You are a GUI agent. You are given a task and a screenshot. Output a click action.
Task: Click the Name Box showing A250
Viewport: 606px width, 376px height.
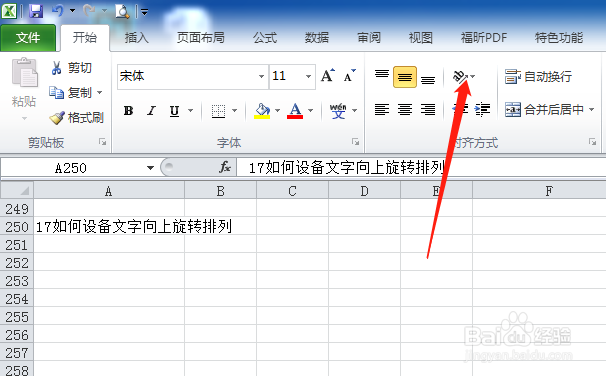[x=71, y=168]
